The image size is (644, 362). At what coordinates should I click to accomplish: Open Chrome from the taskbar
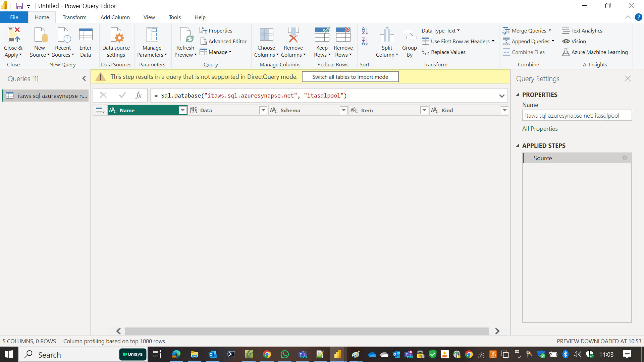click(x=267, y=354)
